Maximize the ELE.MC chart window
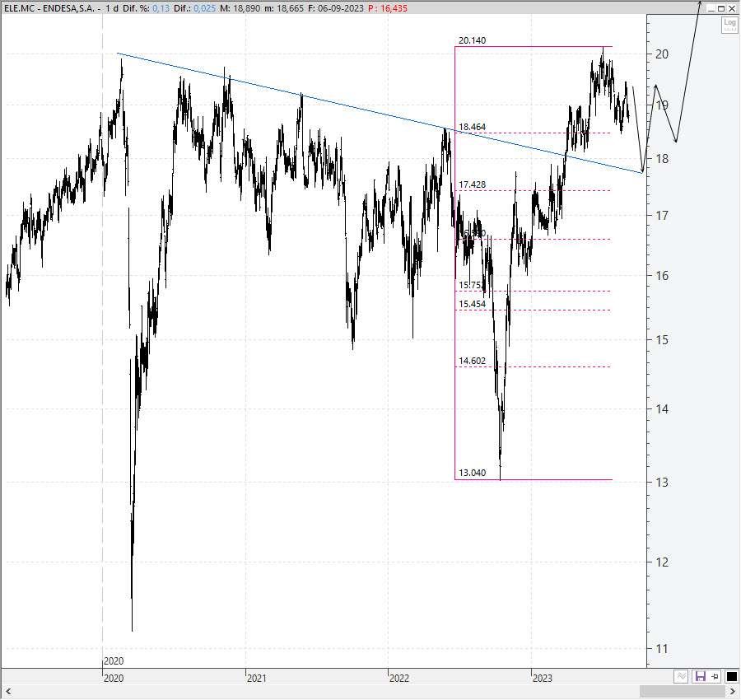Screen dimensions: 741x700 click(x=721, y=8)
